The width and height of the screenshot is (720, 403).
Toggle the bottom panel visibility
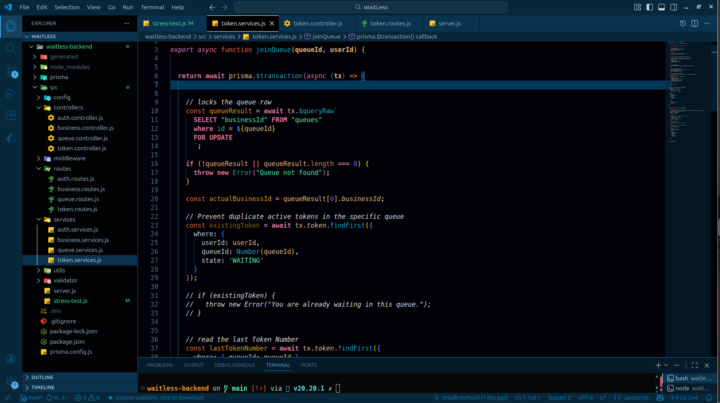pyautogui.click(x=661, y=7)
